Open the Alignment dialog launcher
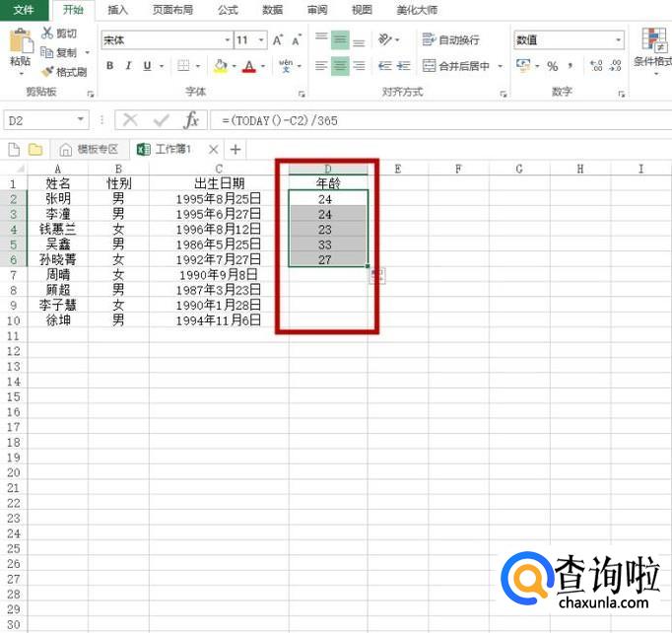The height and width of the screenshot is (633, 672). 504,93
